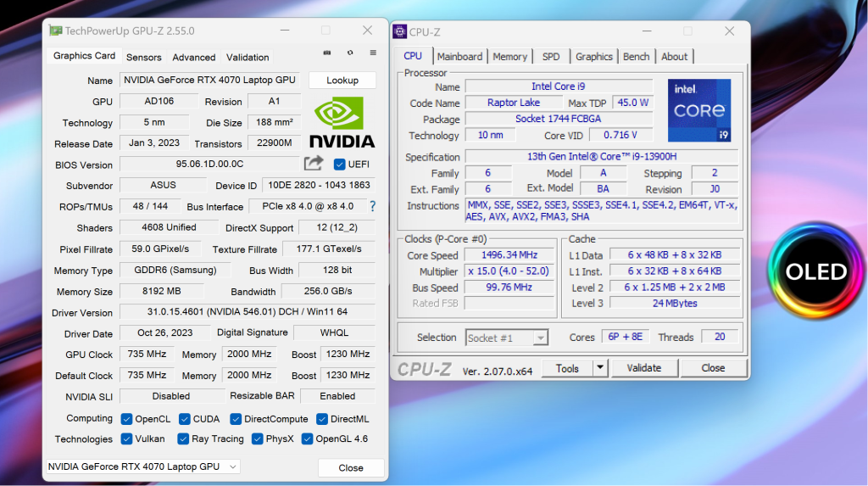Click the Bus Interface question mark
The width and height of the screenshot is (868, 486).
point(372,206)
